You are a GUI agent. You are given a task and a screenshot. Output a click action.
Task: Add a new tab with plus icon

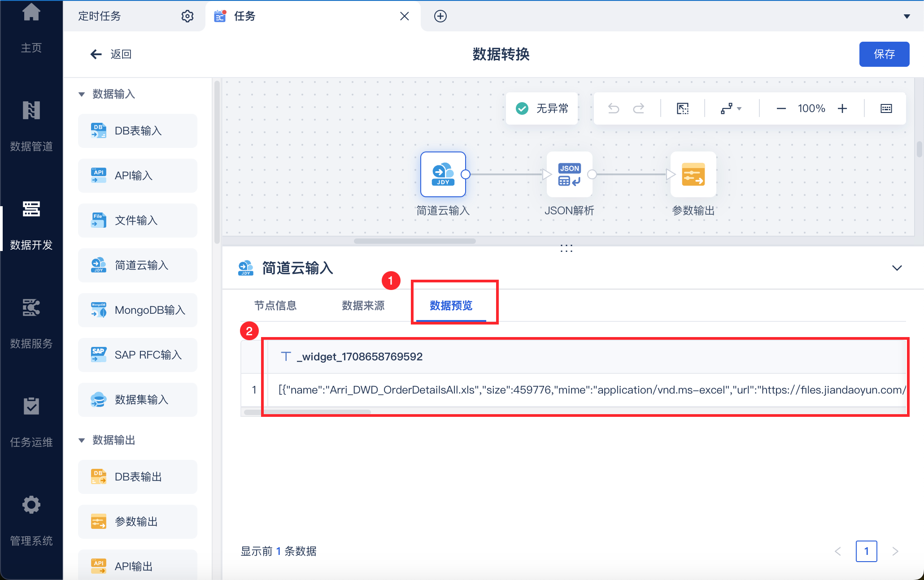point(440,16)
